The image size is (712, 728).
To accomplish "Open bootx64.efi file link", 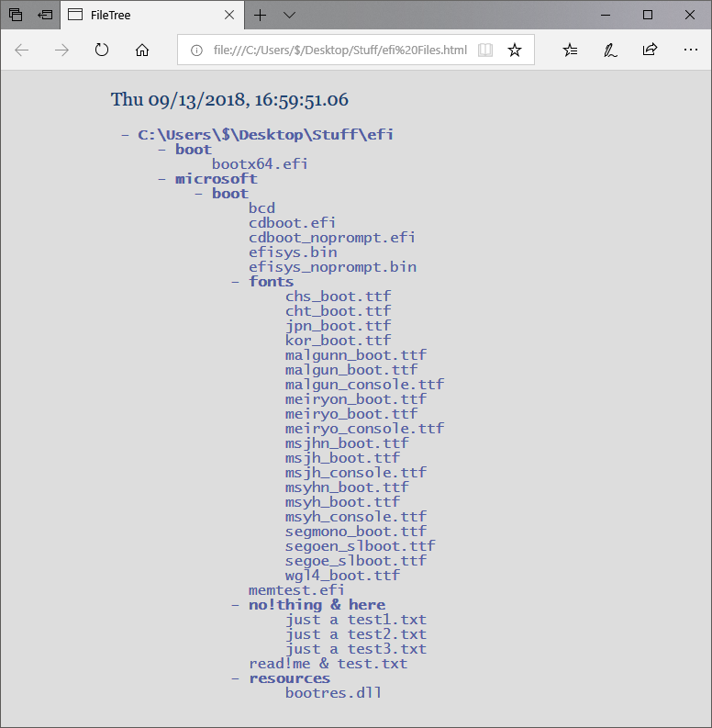I will pyautogui.click(x=260, y=164).
